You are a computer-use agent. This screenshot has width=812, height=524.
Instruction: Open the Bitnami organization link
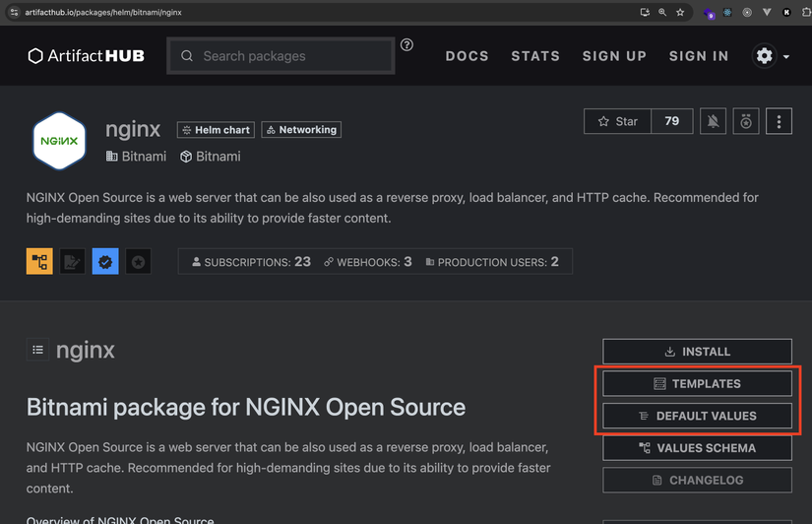136,157
